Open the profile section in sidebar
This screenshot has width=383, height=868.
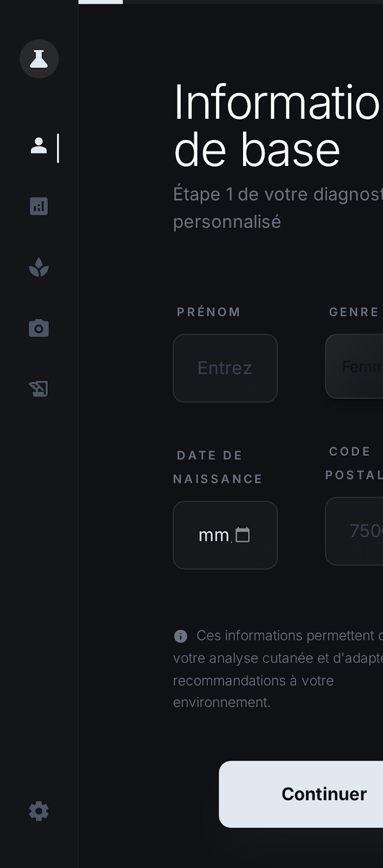click(39, 146)
